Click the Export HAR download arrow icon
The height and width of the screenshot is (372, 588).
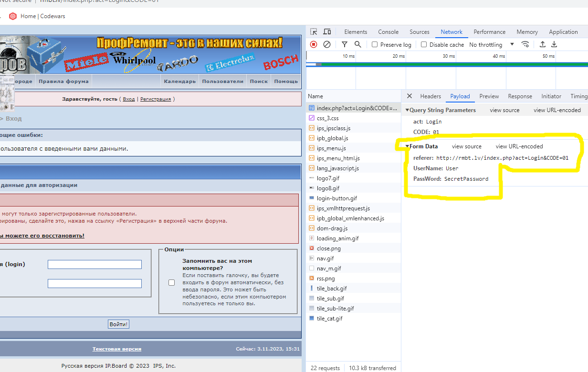point(554,44)
